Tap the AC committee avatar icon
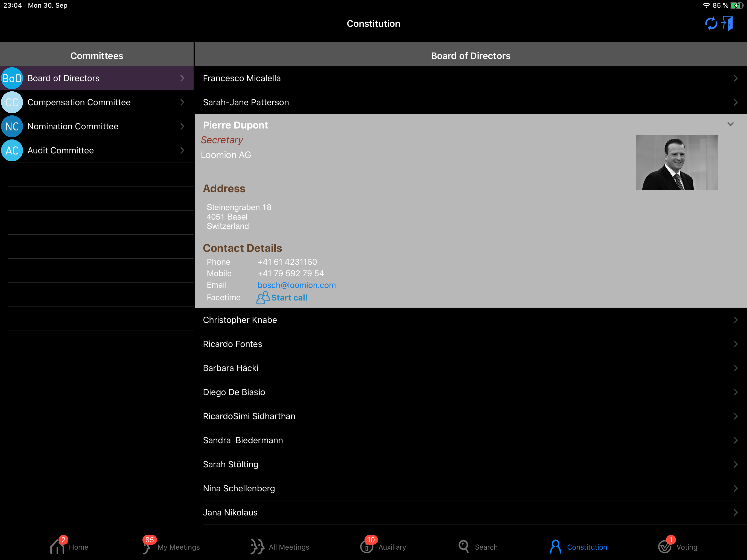 12,150
